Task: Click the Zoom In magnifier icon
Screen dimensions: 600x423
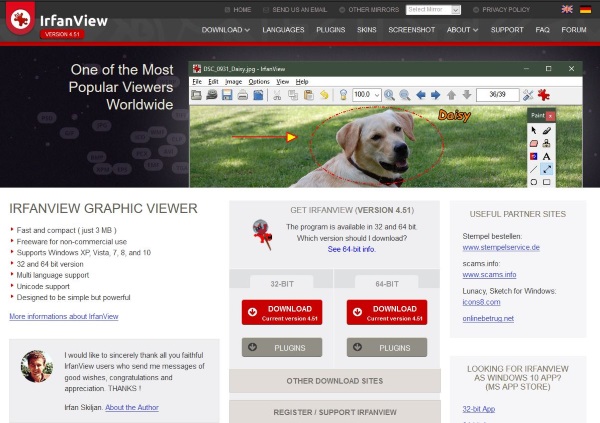Action: pyautogui.click(x=389, y=95)
